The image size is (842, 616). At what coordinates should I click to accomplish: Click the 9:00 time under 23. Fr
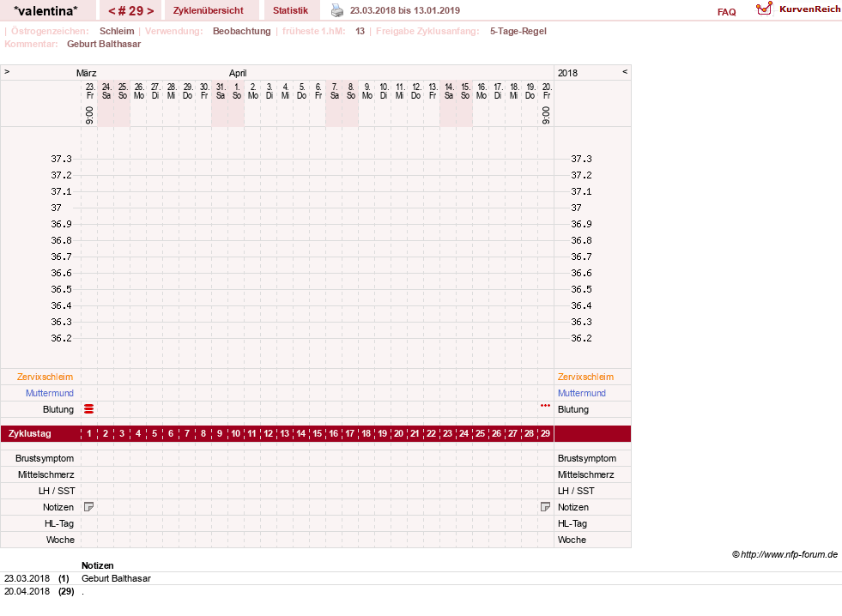89,115
